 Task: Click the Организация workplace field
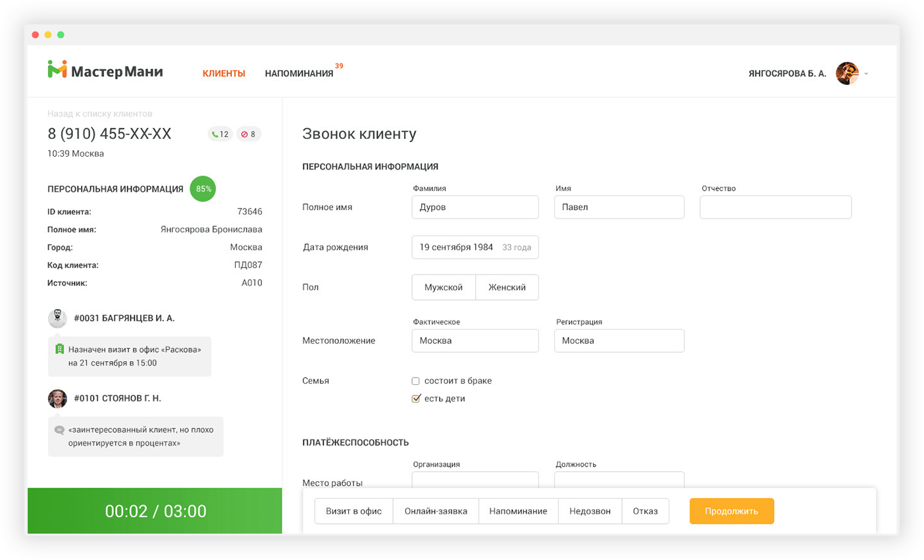point(475,480)
